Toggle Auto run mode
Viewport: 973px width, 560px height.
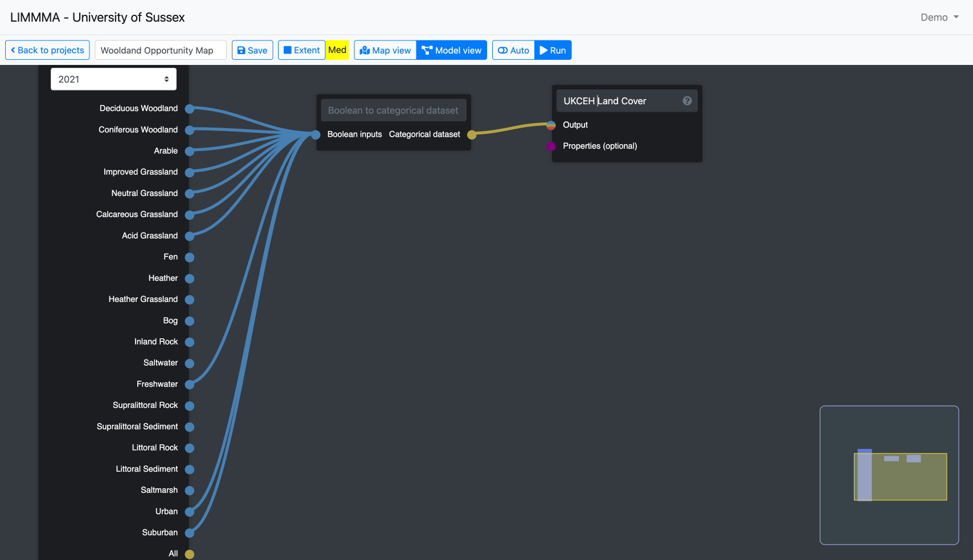[x=513, y=50]
